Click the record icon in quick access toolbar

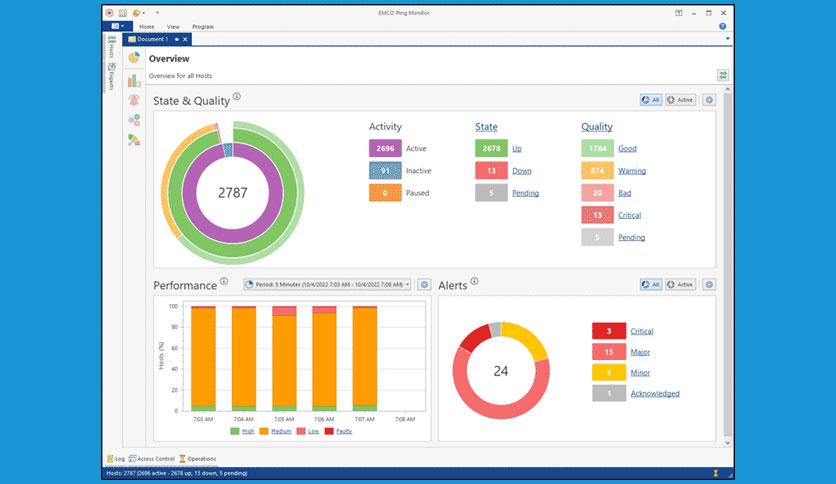(109, 13)
